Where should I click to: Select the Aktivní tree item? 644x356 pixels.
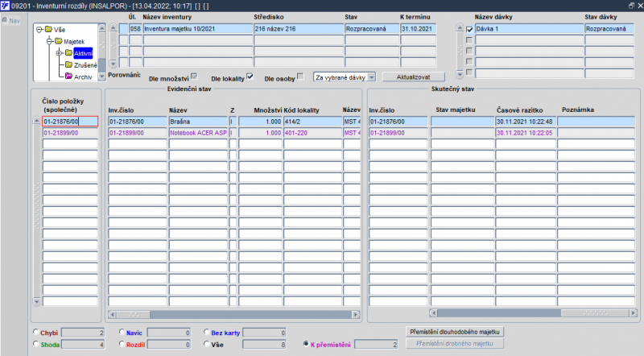[x=84, y=53]
